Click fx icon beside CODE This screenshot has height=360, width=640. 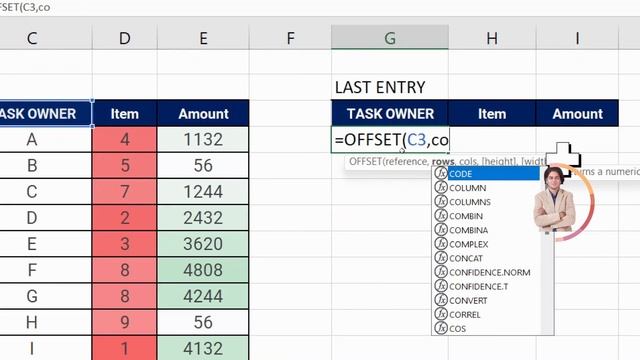[441, 173]
